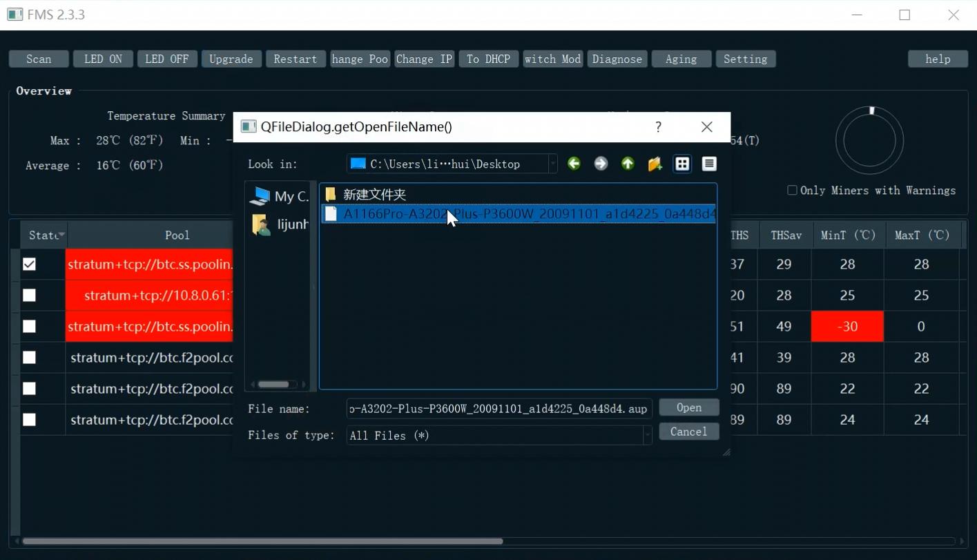Screen dimensions: 977x560
Task: Cancel the file selection dialog
Action: click(688, 432)
